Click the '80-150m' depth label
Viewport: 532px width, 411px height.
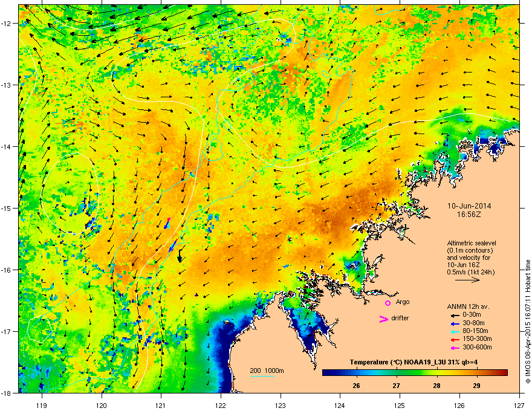[475, 331]
